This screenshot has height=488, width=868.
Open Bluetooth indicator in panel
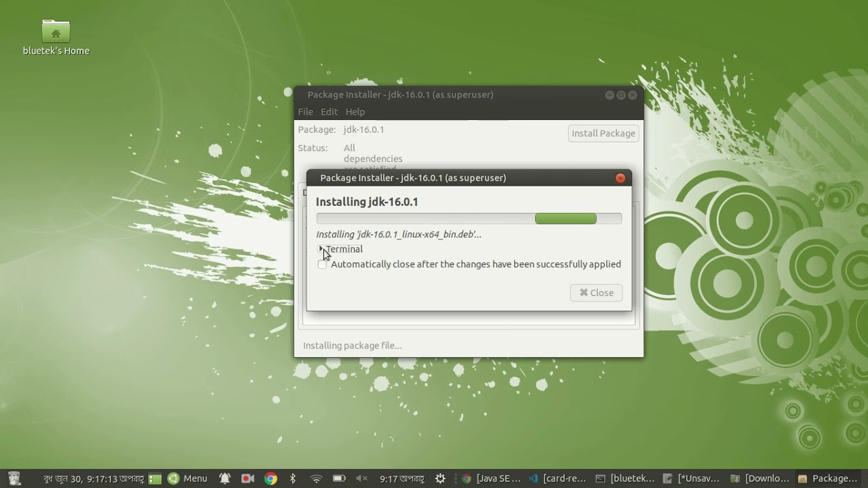pos(293,479)
